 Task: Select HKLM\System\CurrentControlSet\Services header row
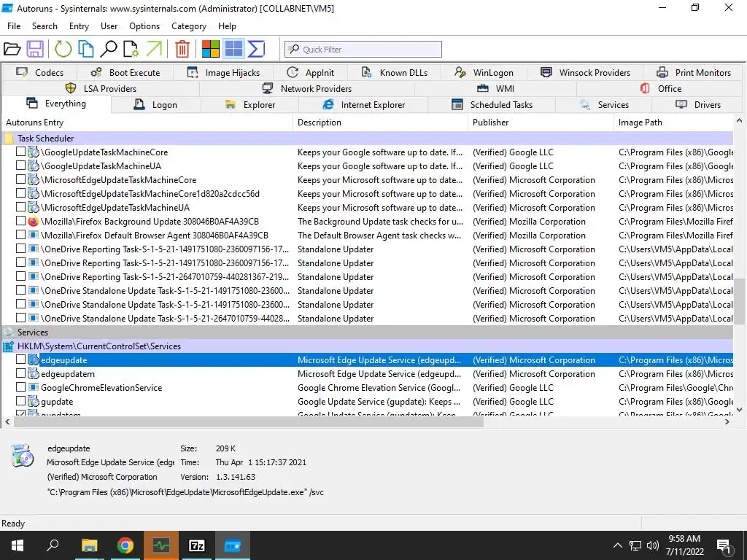[x=368, y=346]
